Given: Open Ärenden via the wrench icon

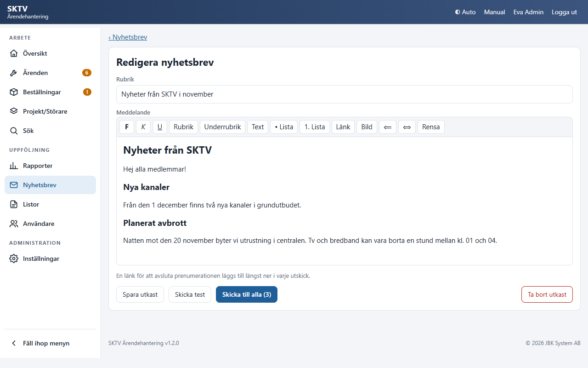Looking at the screenshot, I should click(x=14, y=73).
